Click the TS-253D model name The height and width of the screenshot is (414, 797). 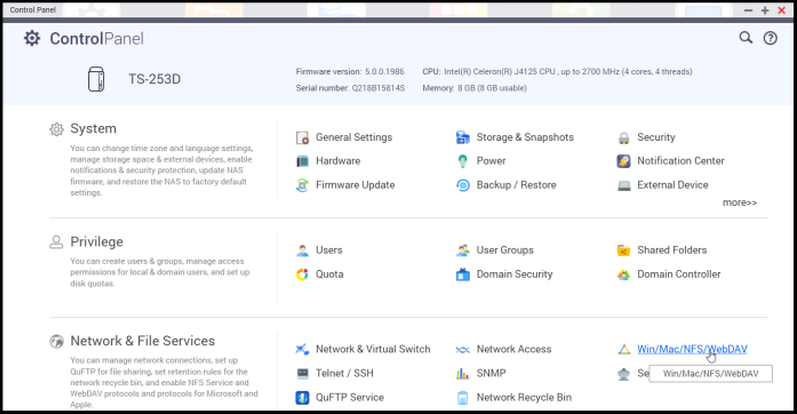pos(155,79)
